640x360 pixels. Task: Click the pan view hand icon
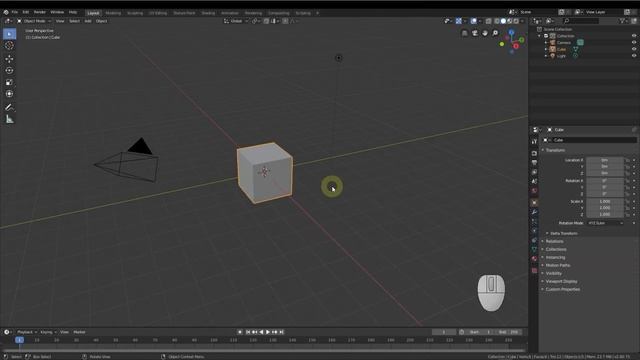(x=485, y=33)
